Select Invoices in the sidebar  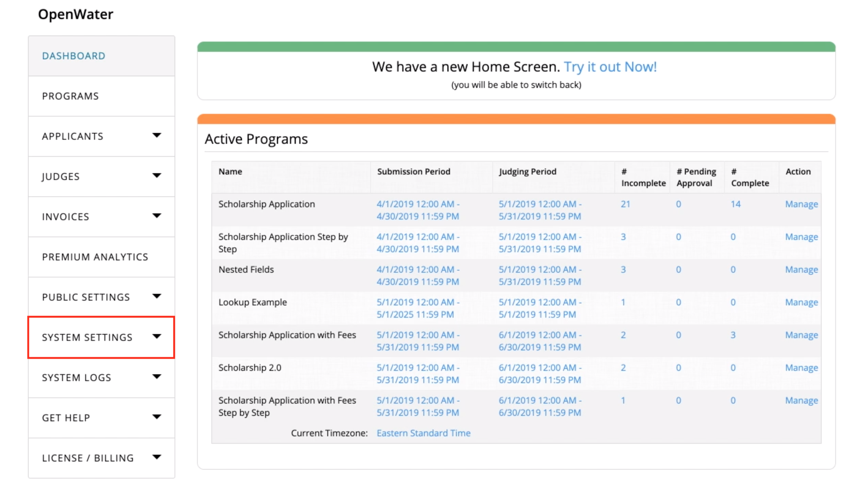(65, 217)
